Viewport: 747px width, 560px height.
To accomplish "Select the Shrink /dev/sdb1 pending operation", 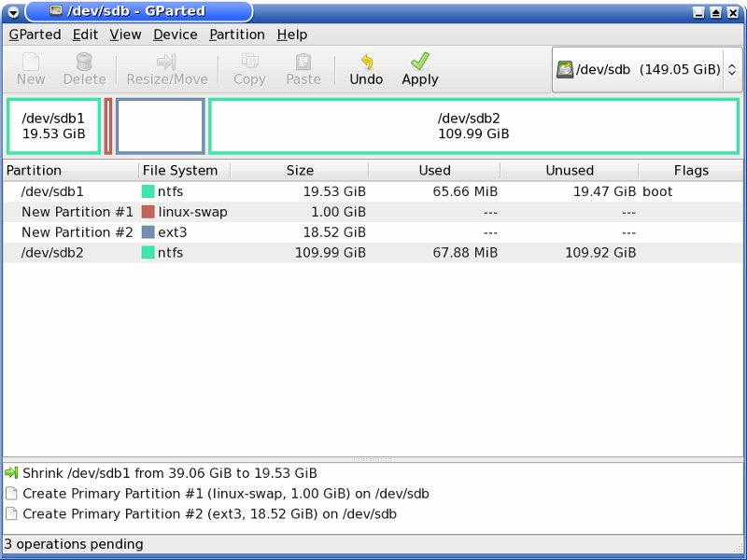I will pyautogui.click(x=169, y=473).
